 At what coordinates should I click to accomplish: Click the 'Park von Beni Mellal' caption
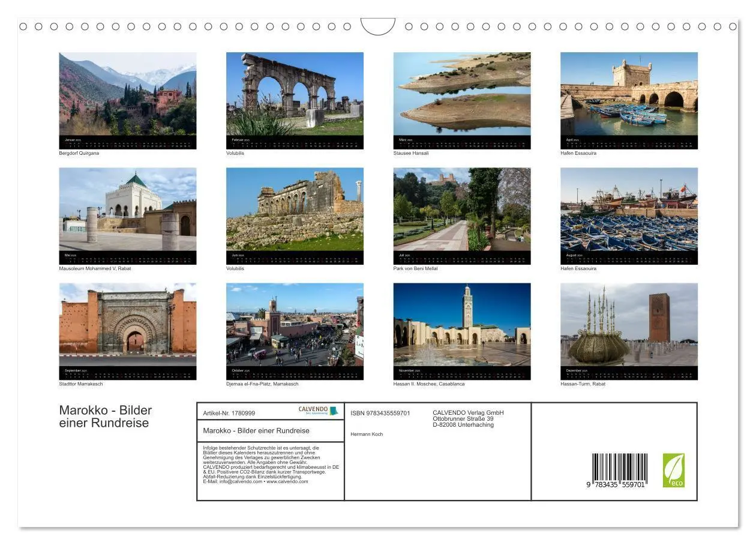(x=416, y=268)
